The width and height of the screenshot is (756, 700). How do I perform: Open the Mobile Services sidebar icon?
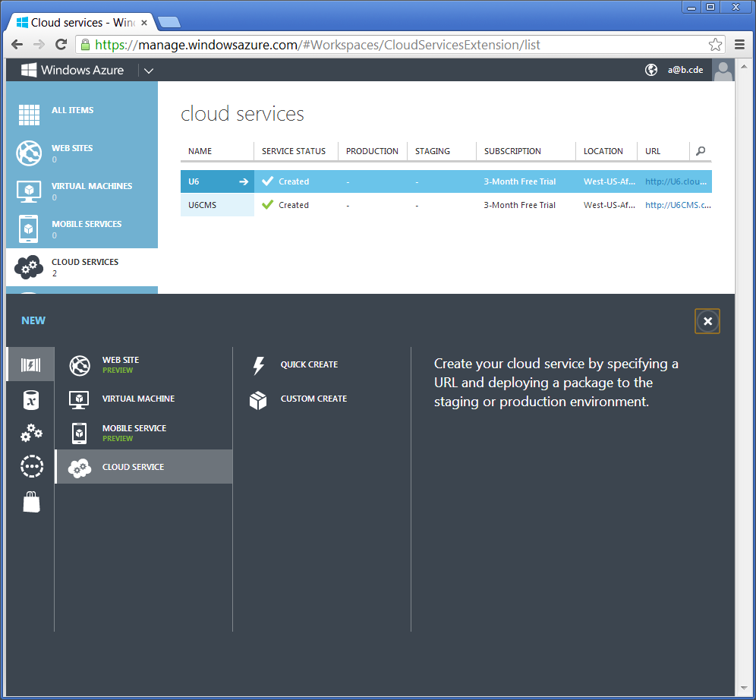click(29, 229)
